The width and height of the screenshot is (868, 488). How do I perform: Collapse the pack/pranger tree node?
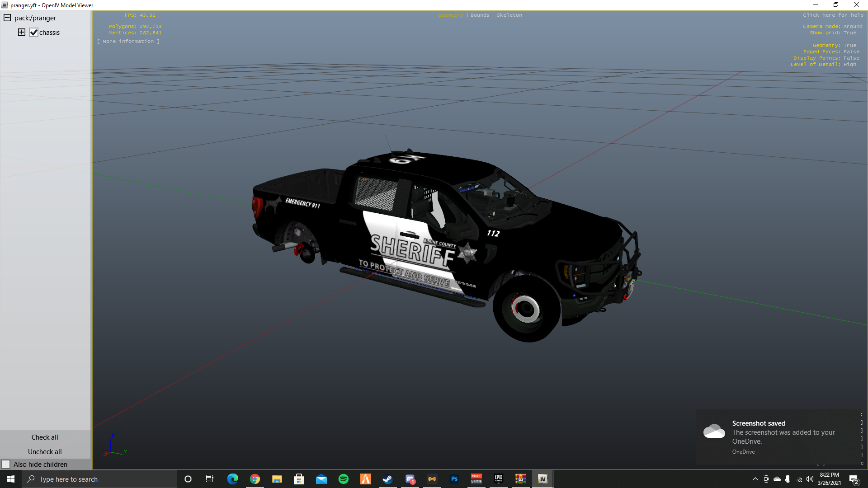[7, 18]
